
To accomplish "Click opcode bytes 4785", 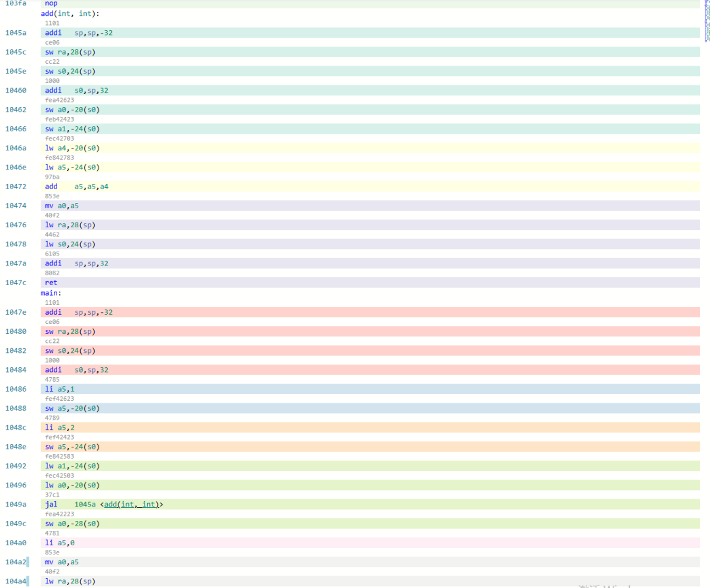I will pos(52,380).
